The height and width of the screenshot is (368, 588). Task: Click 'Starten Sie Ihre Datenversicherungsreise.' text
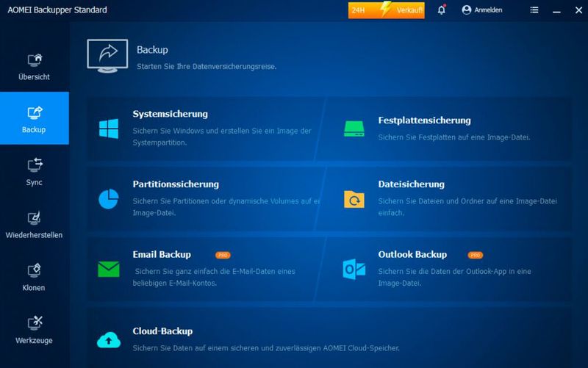pyautogui.click(x=207, y=67)
